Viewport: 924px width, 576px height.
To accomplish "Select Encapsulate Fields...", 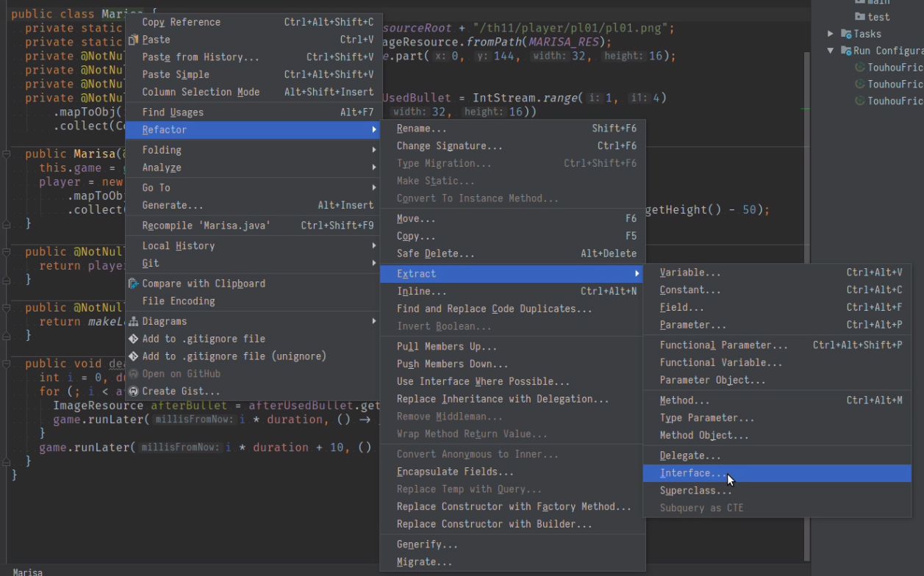I will tap(512, 472).
